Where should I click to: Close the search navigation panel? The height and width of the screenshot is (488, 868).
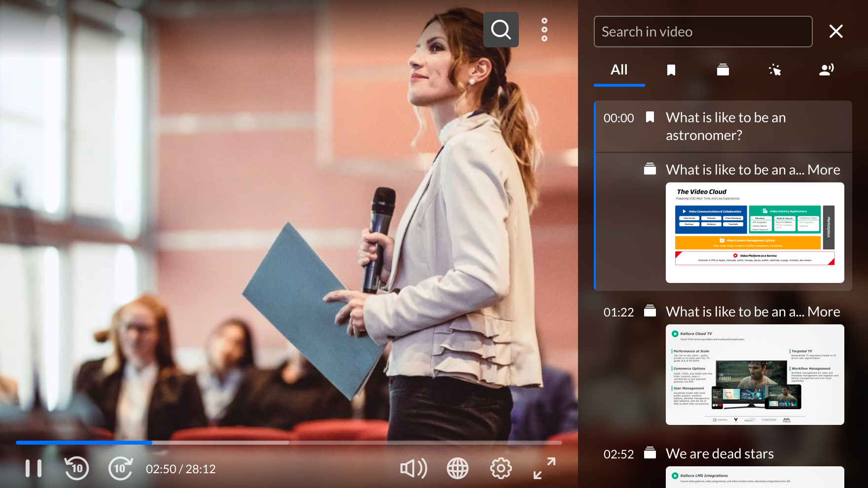pyautogui.click(x=836, y=32)
